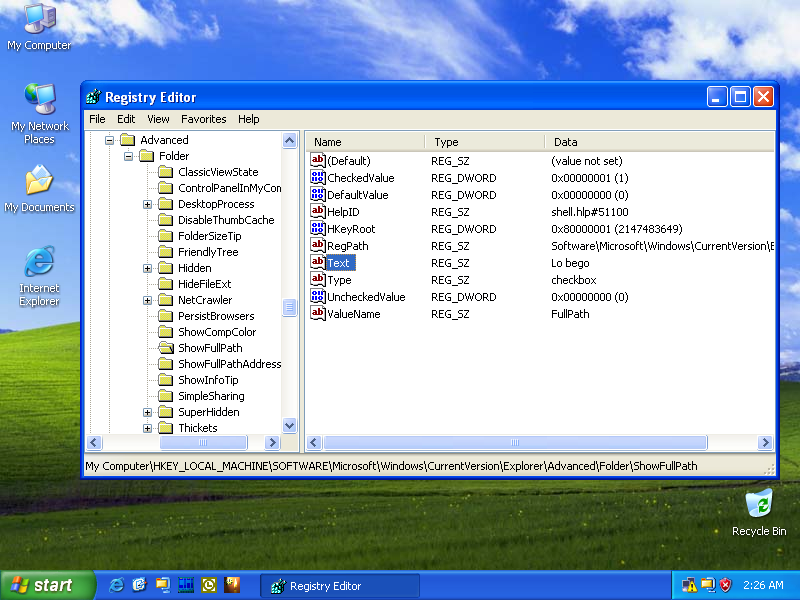Image resolution: width=800 pixels, height=600 pixels.
Task: Select the UncheckedValue entry in the list
Action: click(366, 297)
